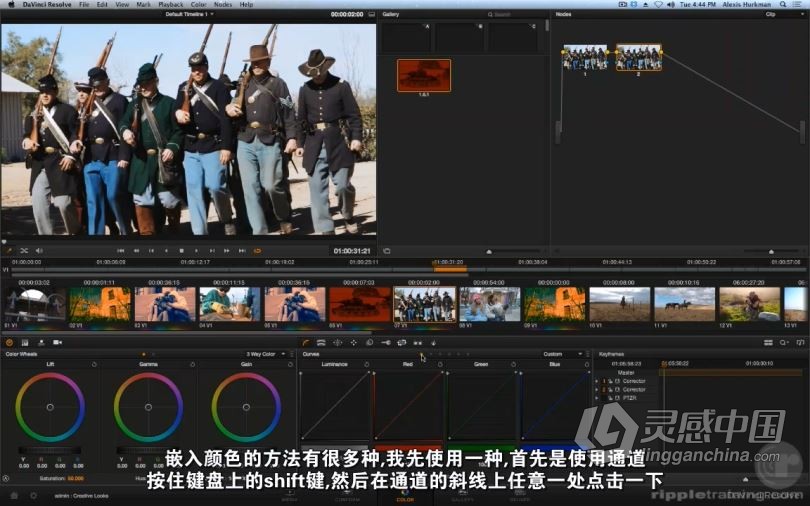The width and height of the screenshot is (810, 506).
Task: Open the Power Window palette icon
Action: click(x=337, y=342)
